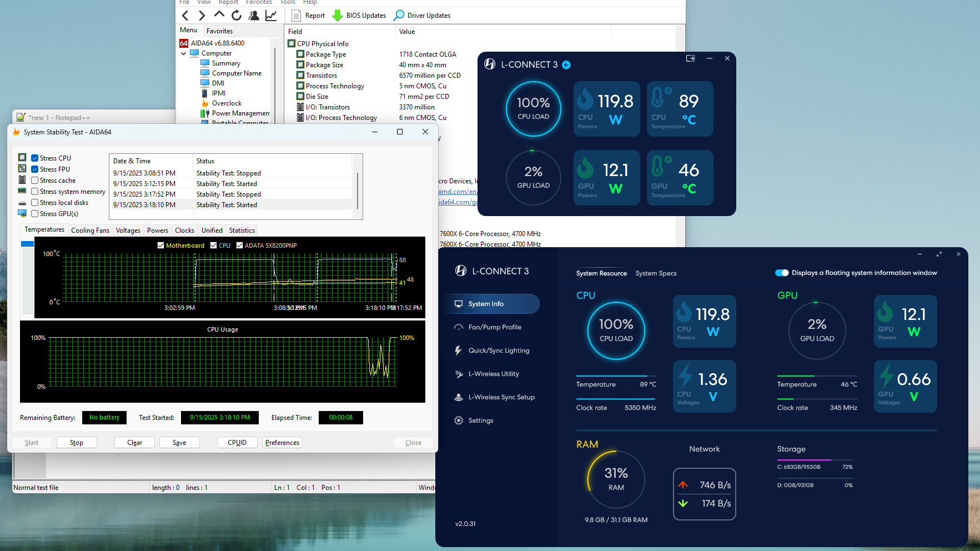Viewport: 980px width, 551px height.
Task: Click the green BIOS Updates arrow icon
Action: tap(337, 16)
